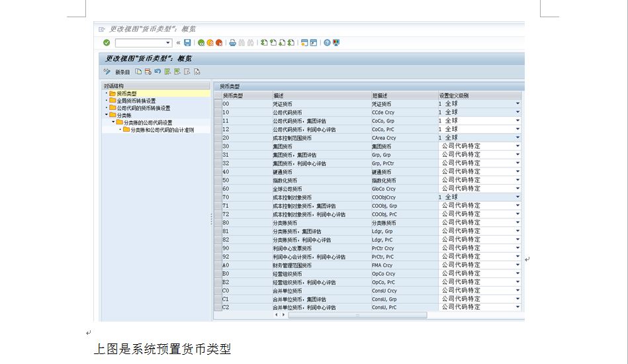This screenshot has height=364, width=628.
Task: Collapse the 分类帐 tree node arrow
Action: click(x=107, y=115)
